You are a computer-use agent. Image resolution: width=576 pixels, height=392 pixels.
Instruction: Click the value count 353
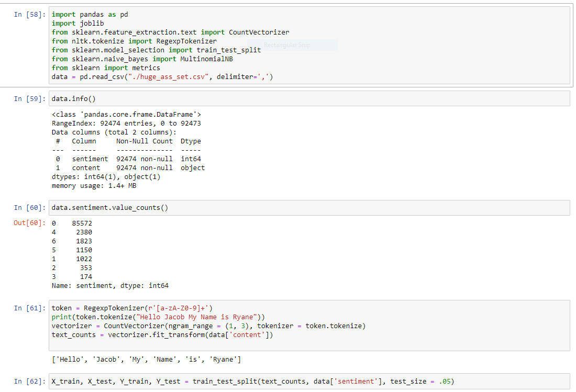click(86, 268)
